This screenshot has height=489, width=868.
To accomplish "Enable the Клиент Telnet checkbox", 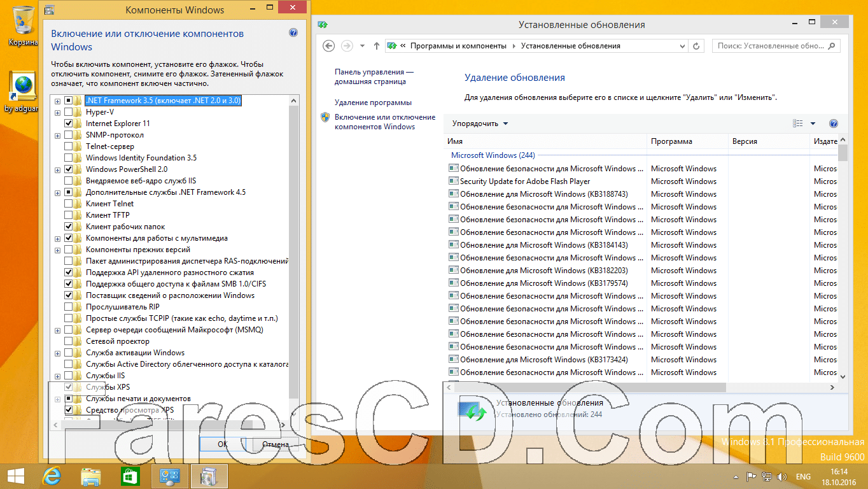I will pyautogui.click(x=68, y=204).
